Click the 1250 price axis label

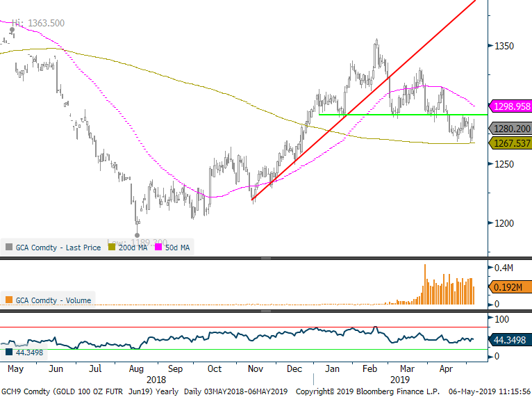(504, 164)
